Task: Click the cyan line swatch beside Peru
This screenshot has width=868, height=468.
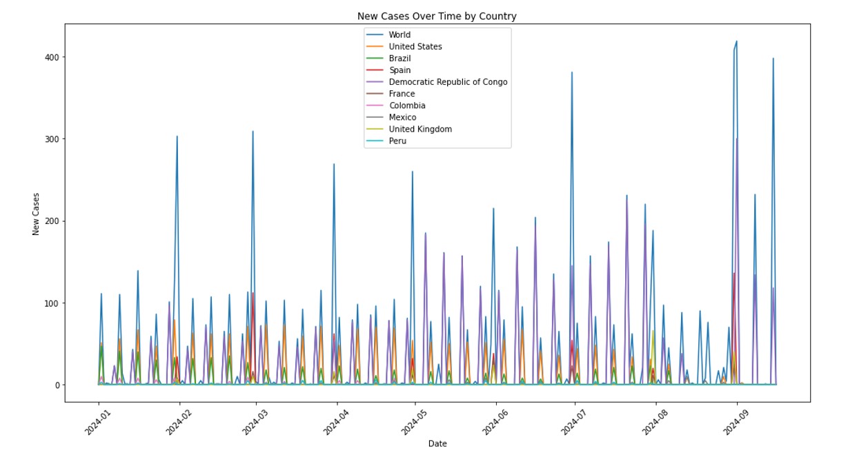Action: click(375, 141)
